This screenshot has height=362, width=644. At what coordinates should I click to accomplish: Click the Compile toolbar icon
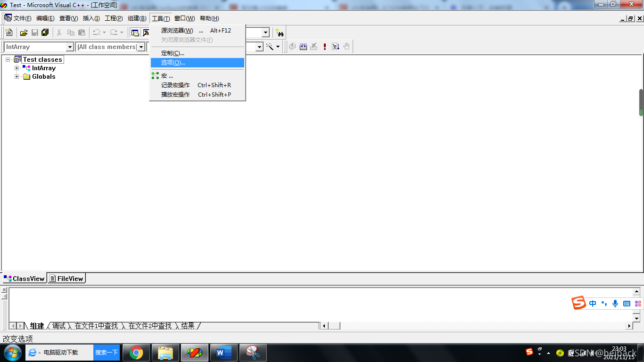coord(292,47)
